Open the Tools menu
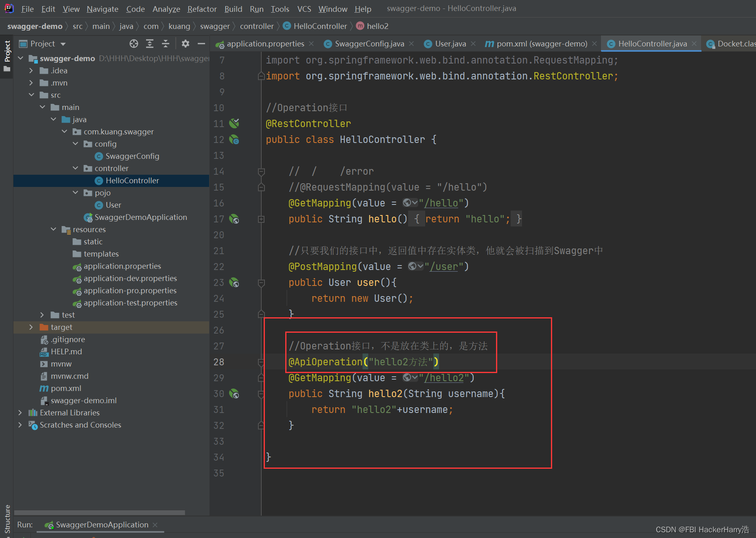This screenshot has height=538, width=756. (x=280, y=9)
